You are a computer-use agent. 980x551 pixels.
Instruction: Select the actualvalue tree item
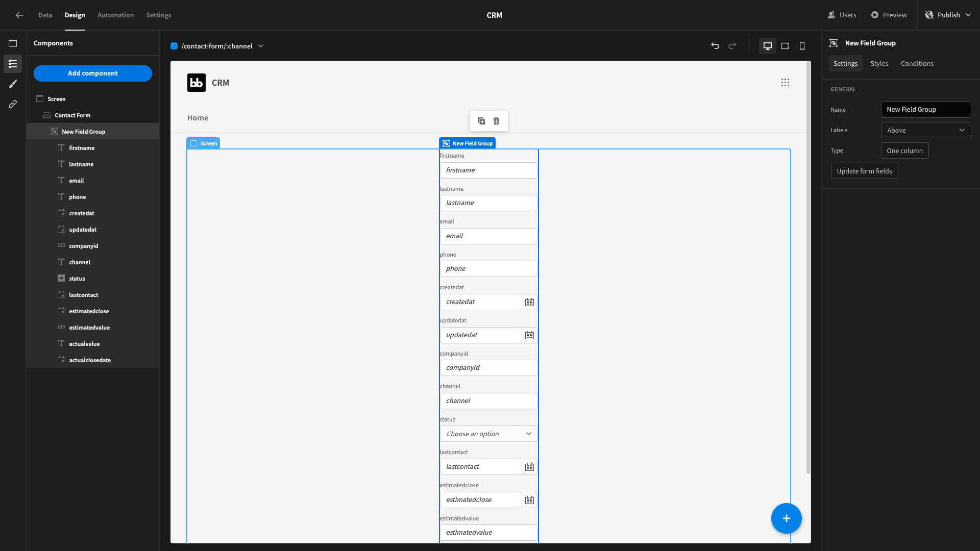(93, 344)
